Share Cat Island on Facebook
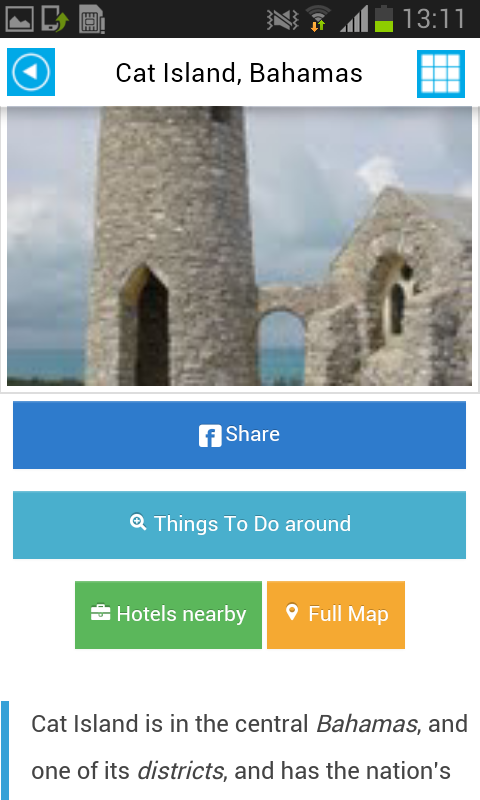 239,435
